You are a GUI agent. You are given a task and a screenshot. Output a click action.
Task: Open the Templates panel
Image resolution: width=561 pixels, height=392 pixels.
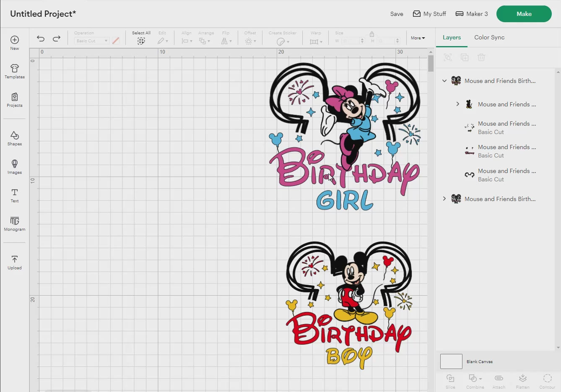[x=15, y=71]
